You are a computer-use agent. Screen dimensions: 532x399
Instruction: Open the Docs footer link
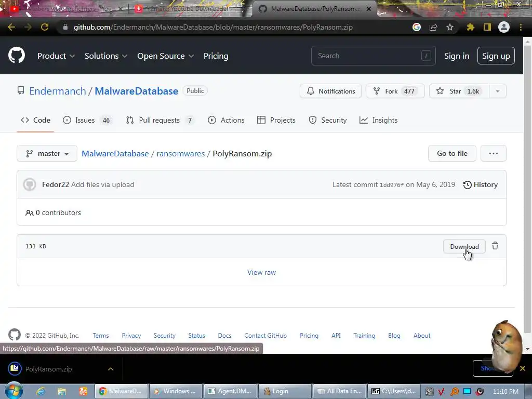[x=224, y=335]
